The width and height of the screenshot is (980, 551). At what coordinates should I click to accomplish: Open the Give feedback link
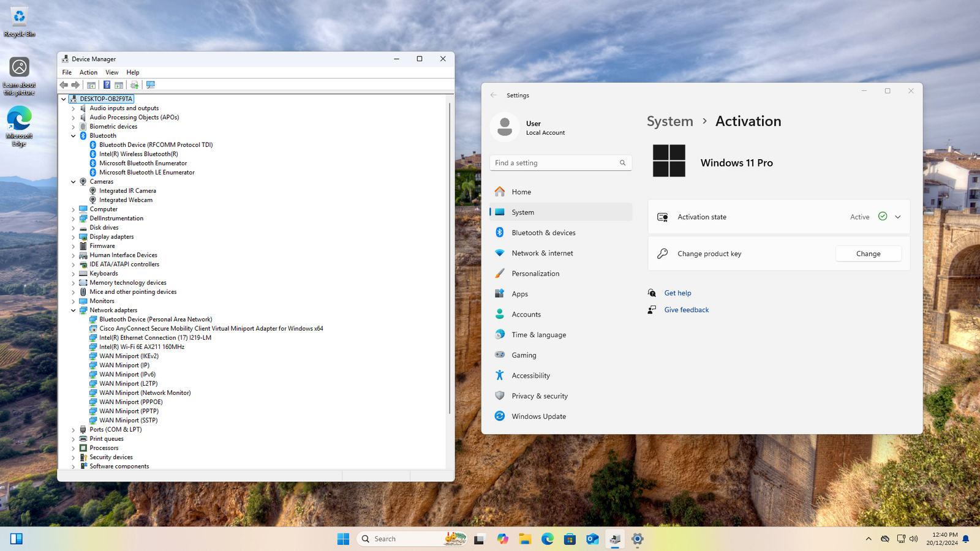click(687, 310)
